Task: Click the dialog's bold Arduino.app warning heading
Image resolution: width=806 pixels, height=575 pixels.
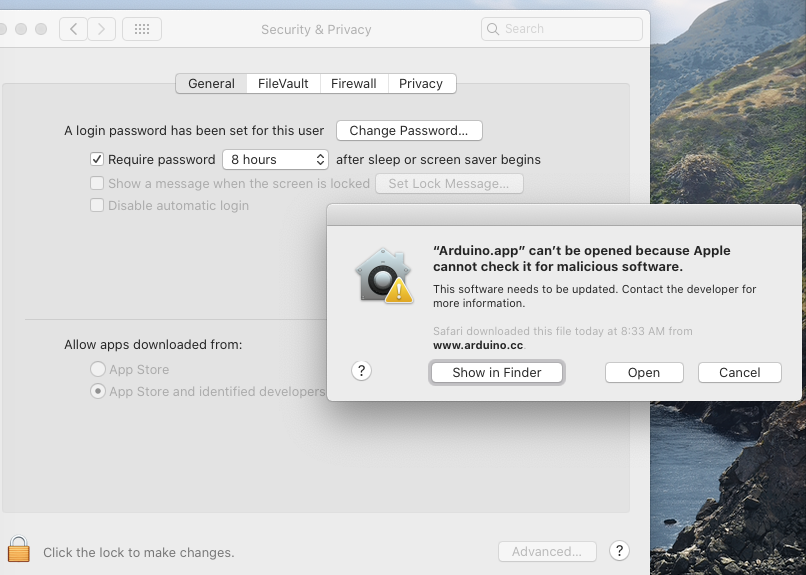Action: [582, 258]
